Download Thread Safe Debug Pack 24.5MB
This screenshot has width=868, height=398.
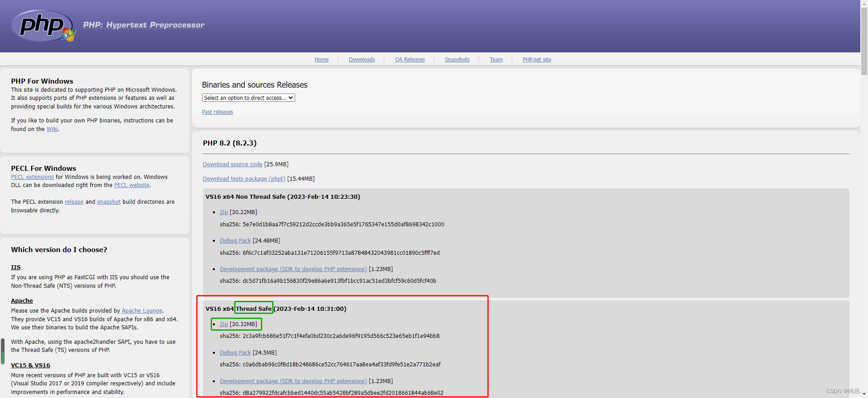pos(235,353)
